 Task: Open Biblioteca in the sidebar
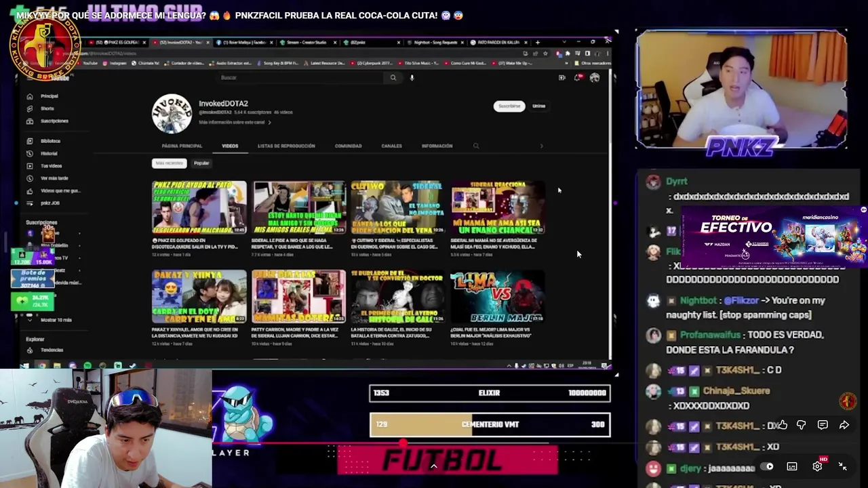point(44,141)
